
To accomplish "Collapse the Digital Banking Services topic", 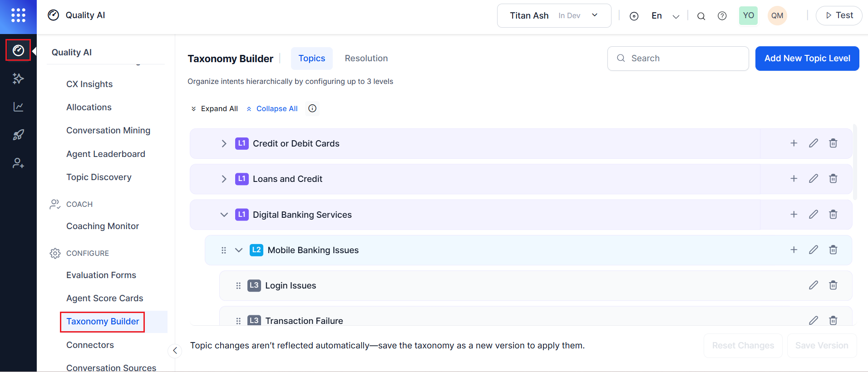I will 224,215.
